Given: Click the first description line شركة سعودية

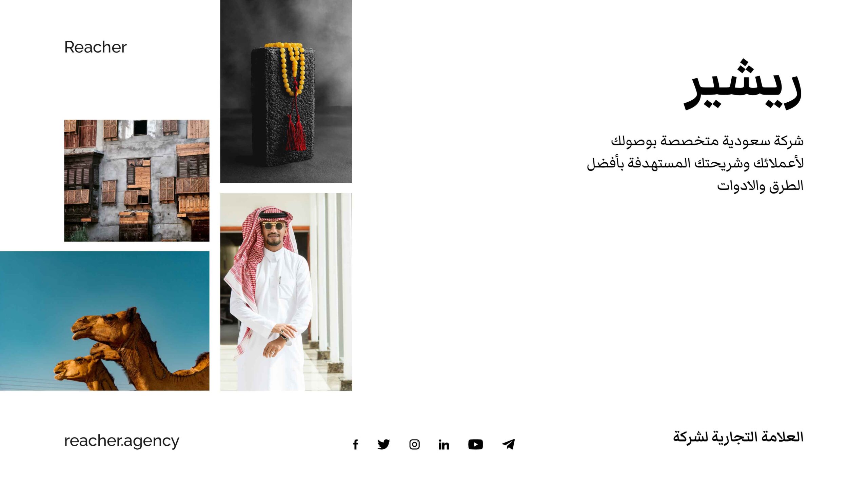Looking at the screenshot, I should (707, 141).
